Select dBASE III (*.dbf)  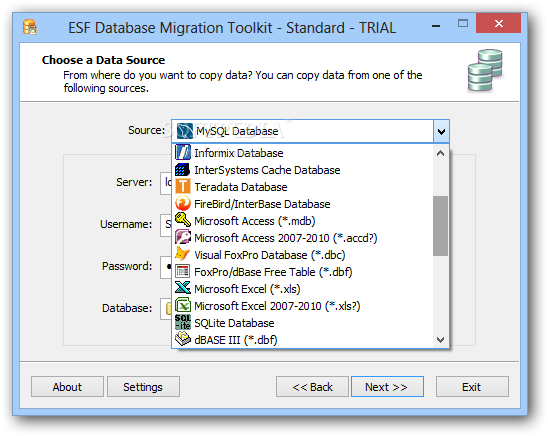pos(303,340)
